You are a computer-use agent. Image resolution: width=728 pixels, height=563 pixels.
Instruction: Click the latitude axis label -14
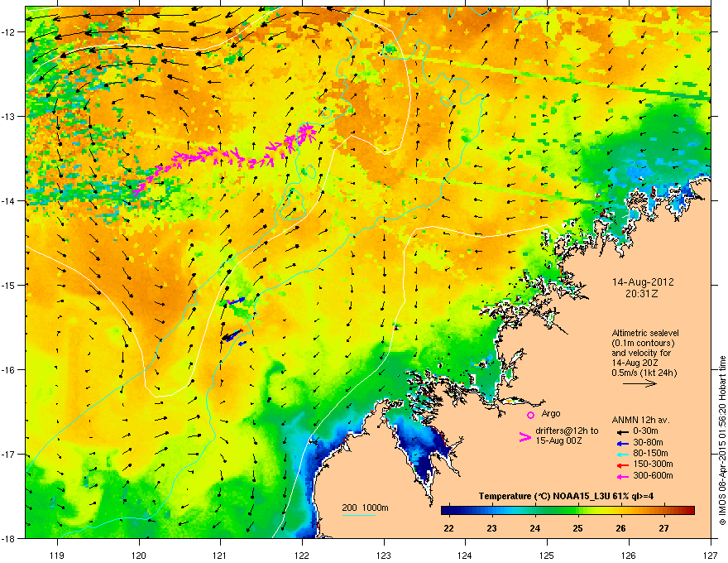click(10, 200)
